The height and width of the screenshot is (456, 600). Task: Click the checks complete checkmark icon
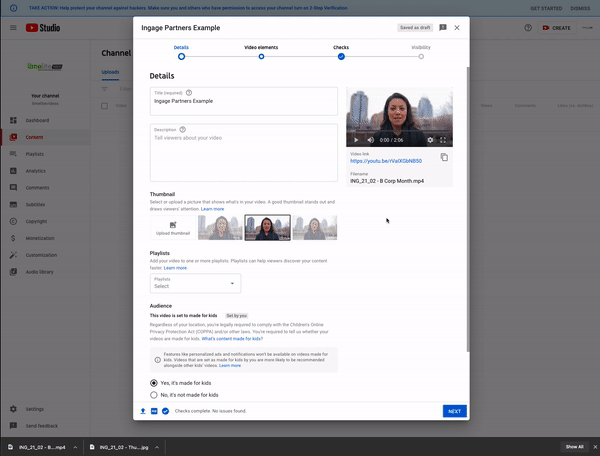(x=165, y=411)
